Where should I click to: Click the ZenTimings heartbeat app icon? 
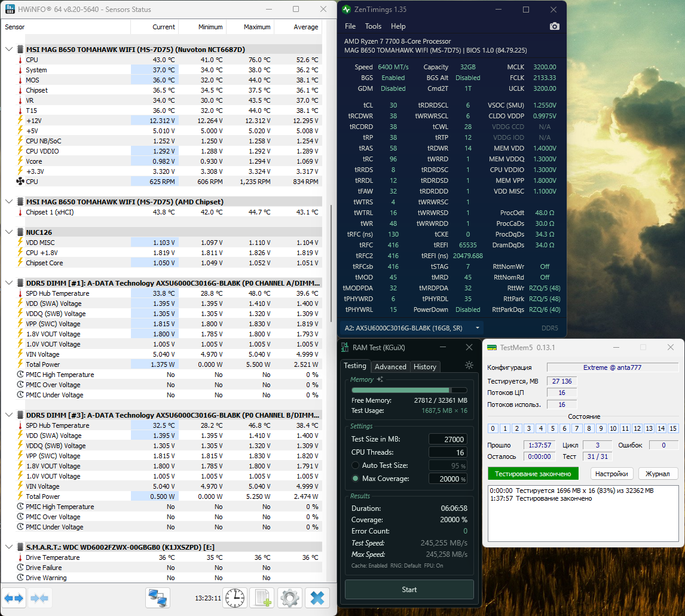pyautogui.click(x=347, y=9)
